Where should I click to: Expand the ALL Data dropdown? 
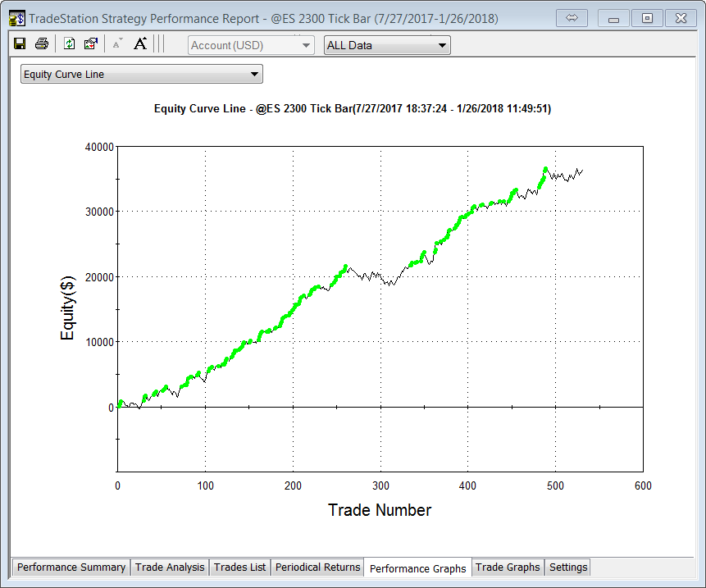click(387, 45)
